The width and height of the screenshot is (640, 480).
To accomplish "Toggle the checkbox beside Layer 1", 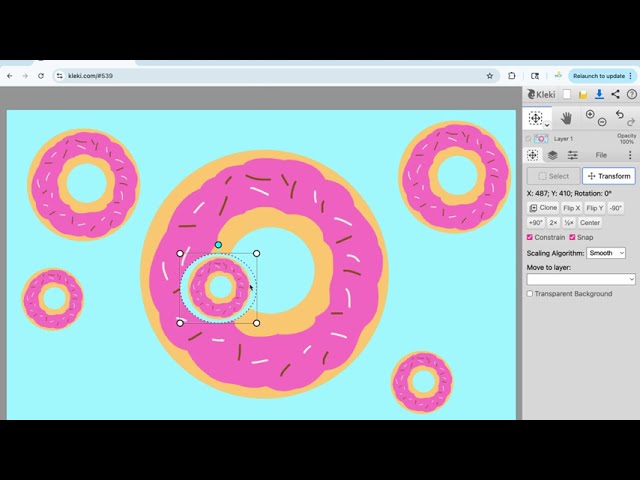I will click(x=529, y=139).
